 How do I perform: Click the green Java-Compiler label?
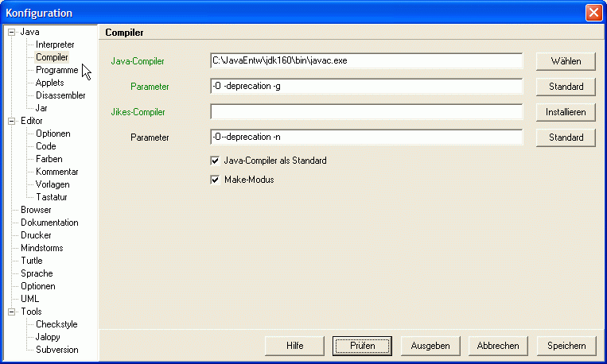(x=138, y=61)
